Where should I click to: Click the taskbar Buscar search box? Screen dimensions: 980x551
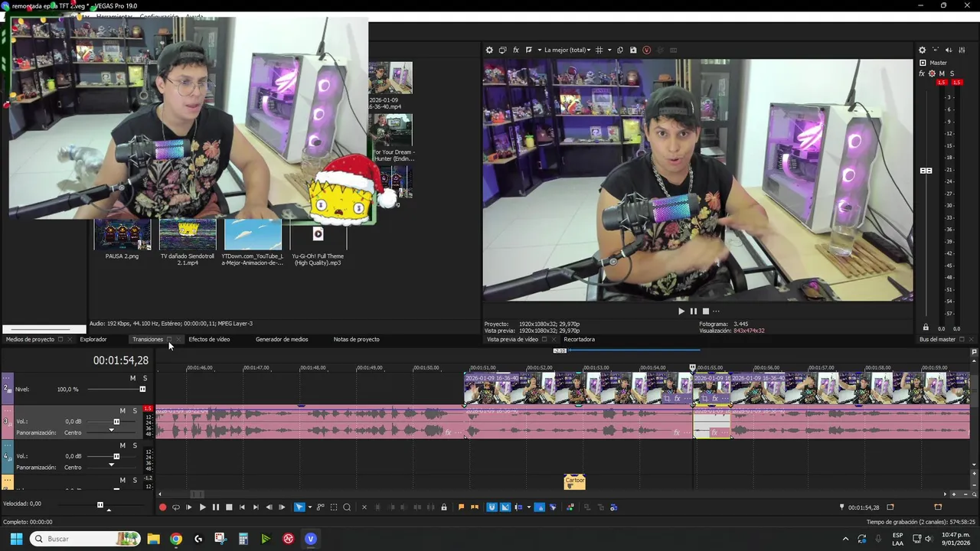pos(85,539)
